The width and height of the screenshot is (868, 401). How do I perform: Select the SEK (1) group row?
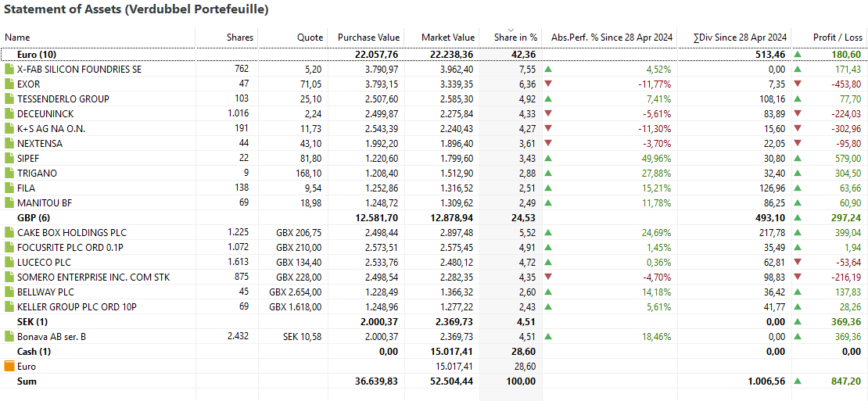(433, 321)
